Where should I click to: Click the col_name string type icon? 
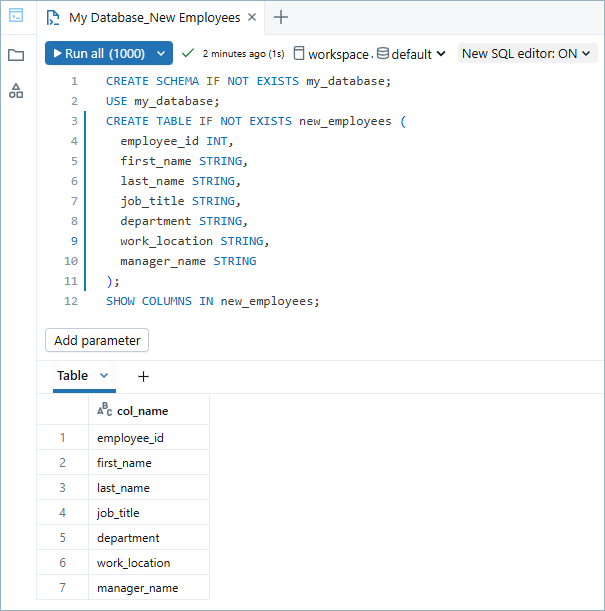(x=104, y=410)
